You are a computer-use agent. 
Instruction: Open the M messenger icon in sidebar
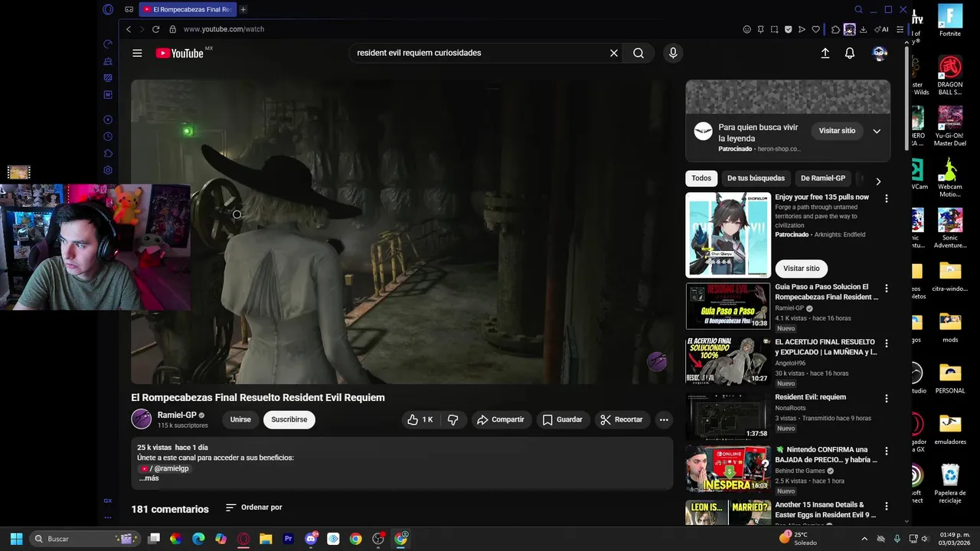[x=108, y=95]
